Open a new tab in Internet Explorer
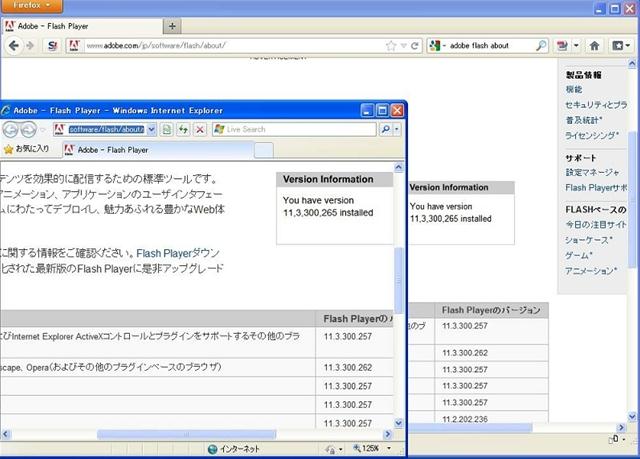This screenshot has width=640, height=459. coord(264,150)
